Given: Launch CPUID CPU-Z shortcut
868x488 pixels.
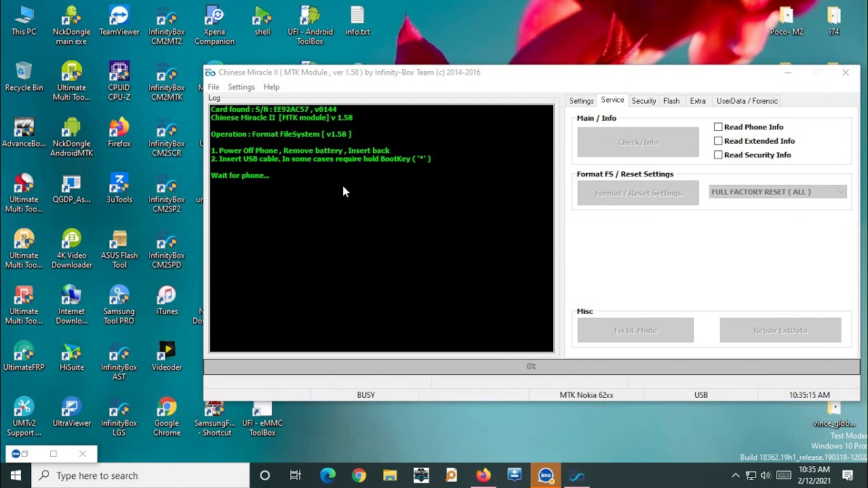Looking at the screenshot, I should pos(119,81).
